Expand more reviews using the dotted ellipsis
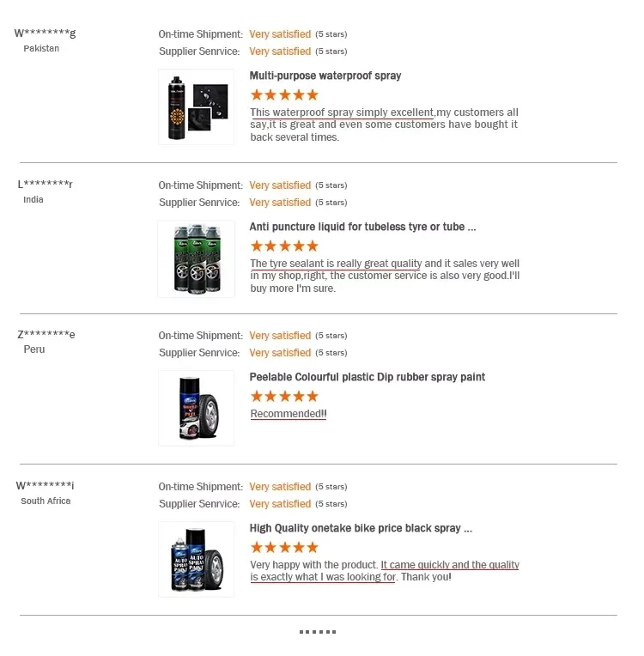Viewport: 644px width, 656px height. pos(318,632)
